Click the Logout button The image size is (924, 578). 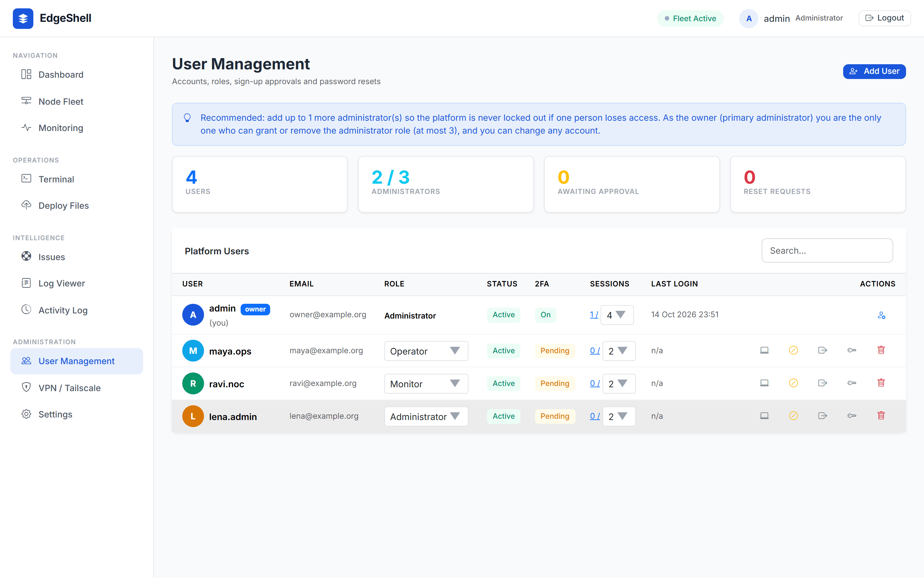885,18
